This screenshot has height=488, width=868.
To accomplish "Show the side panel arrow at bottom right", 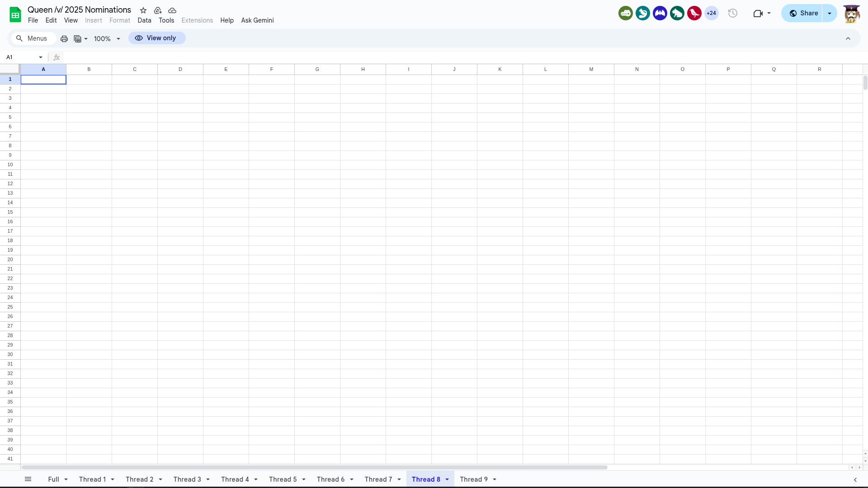I will 855,480.
